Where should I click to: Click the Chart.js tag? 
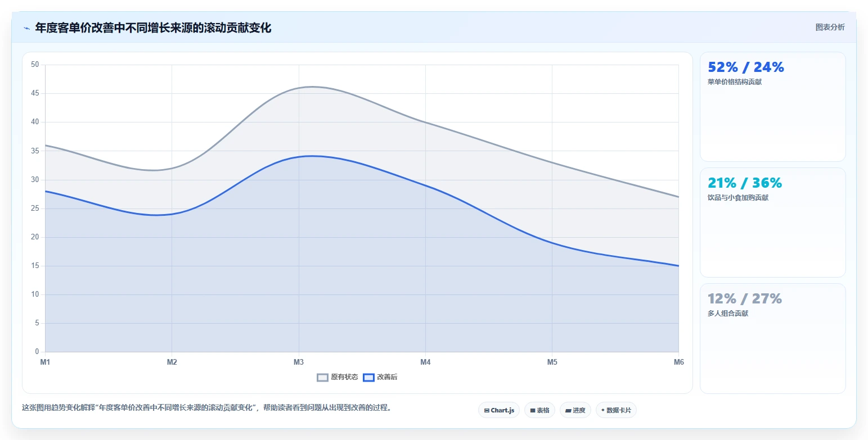499,410
